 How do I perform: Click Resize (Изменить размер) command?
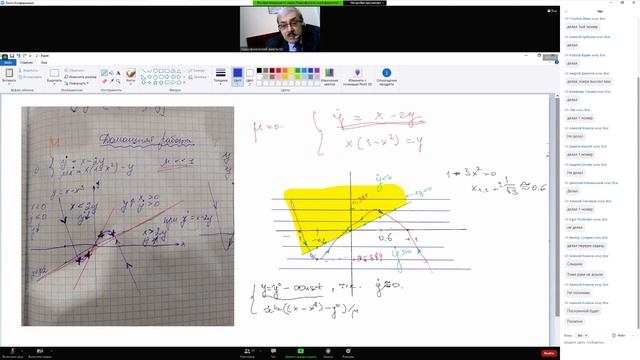(x=80, y=77)
